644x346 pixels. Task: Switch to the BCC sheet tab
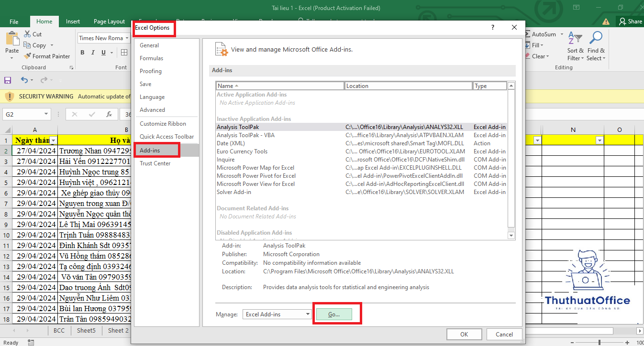point(59,330)
